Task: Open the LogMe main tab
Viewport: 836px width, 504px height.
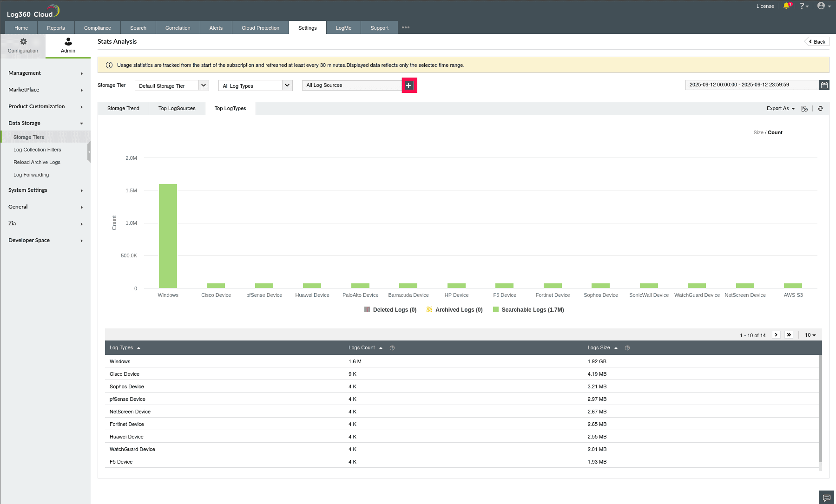Action: click(344, 28)
